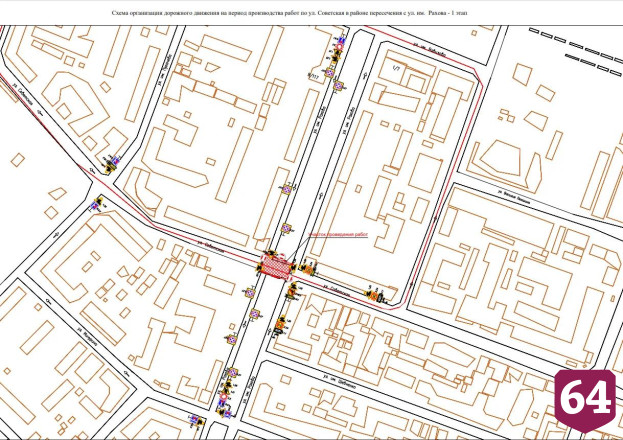Click the blue sign near Sovetskaya and Pugacheva corner
The image size is (623, 440).
[116, 161]
